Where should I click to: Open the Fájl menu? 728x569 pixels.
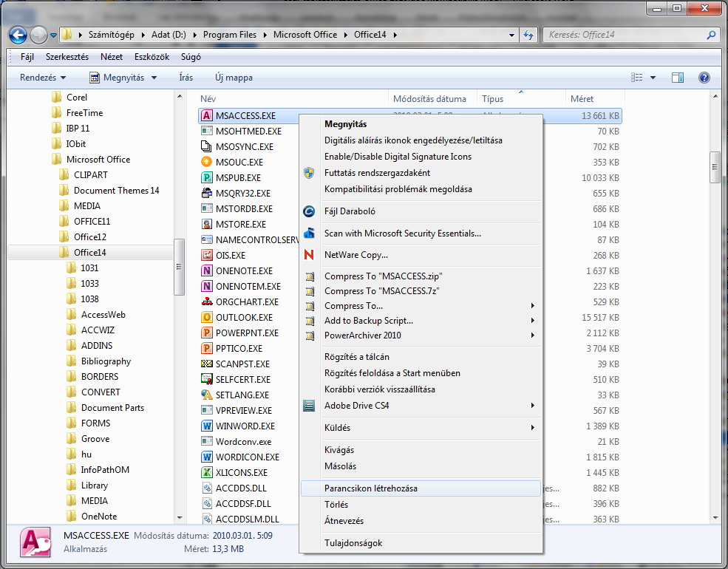pos(27,57)
